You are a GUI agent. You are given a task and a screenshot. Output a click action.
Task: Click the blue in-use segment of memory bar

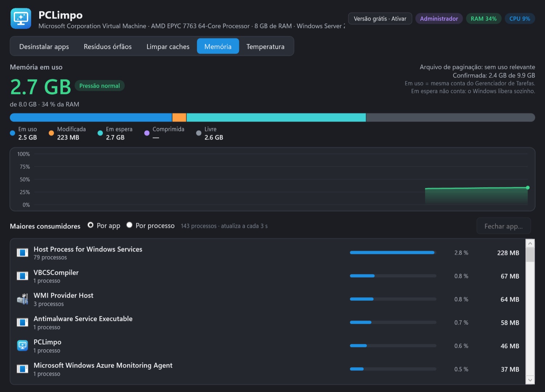tap(91, 118)
